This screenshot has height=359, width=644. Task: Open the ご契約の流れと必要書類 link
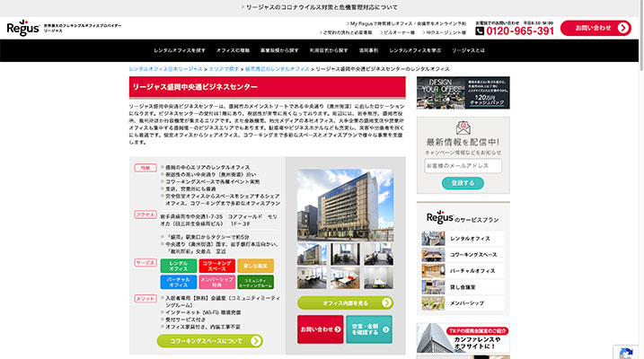(346, 32)
